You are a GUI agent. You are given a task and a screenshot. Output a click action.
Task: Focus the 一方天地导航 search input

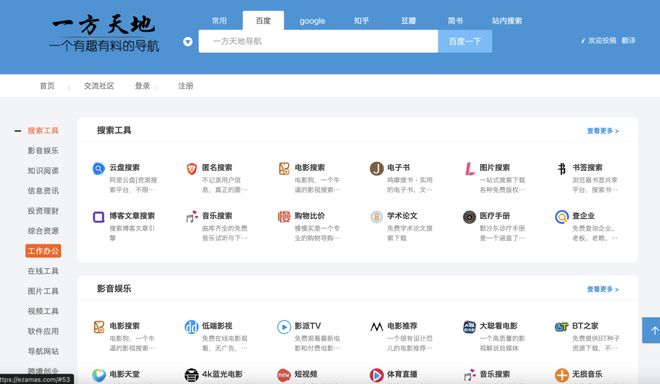pos(318,41)
